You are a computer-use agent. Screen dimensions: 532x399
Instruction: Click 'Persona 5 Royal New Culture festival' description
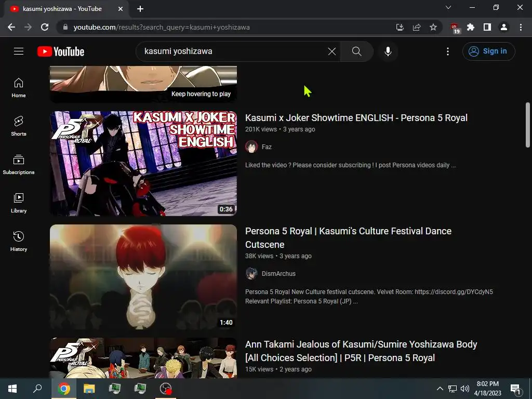point(369,297)
